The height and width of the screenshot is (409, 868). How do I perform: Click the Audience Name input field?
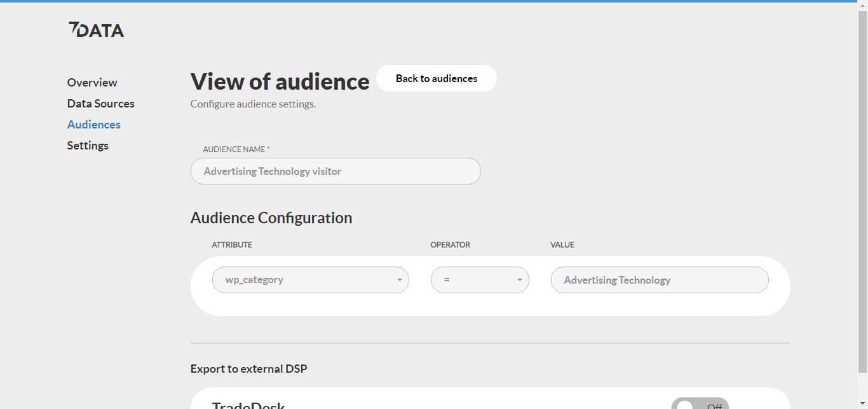(x=336, y=170)
